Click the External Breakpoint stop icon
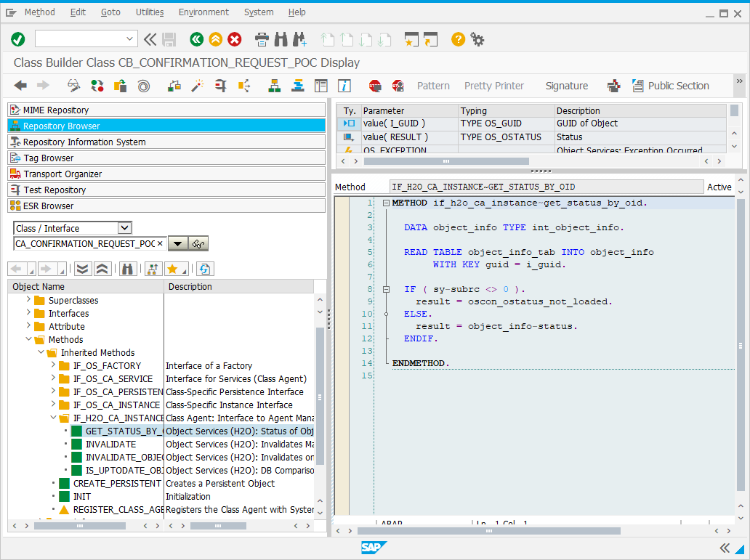 pyautogui.click(x=398, y=86)
